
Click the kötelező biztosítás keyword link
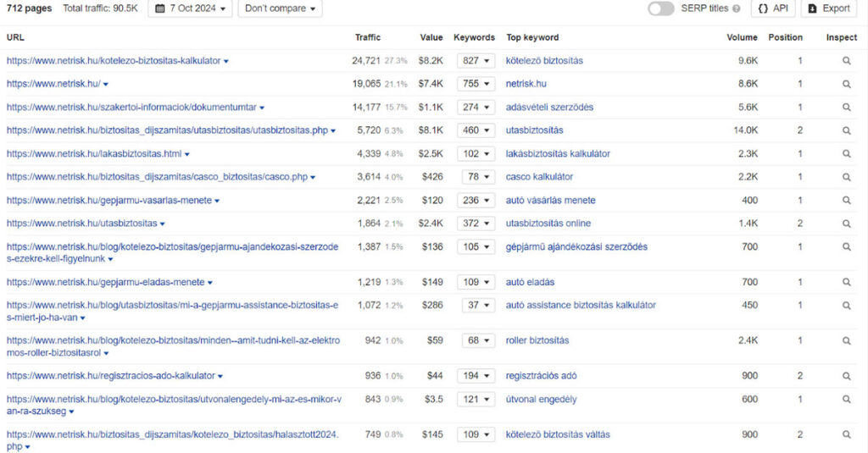[544, 61]
